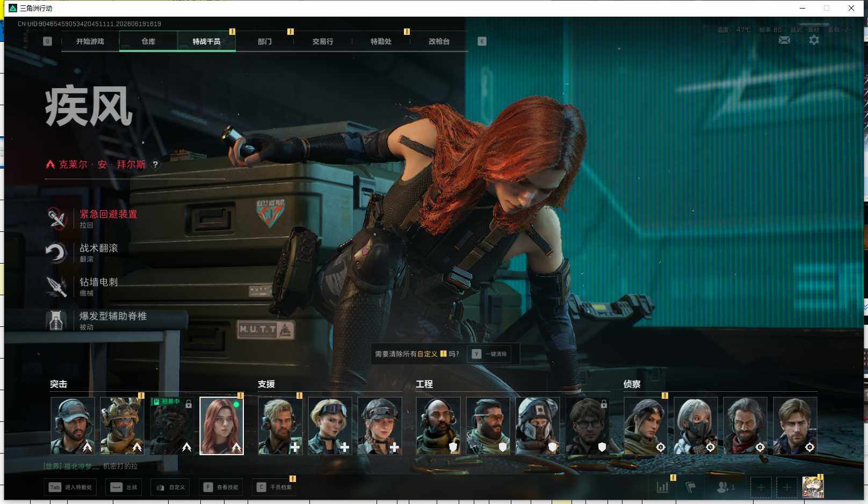Open the 仓库 tab

(x=148, y=41)
